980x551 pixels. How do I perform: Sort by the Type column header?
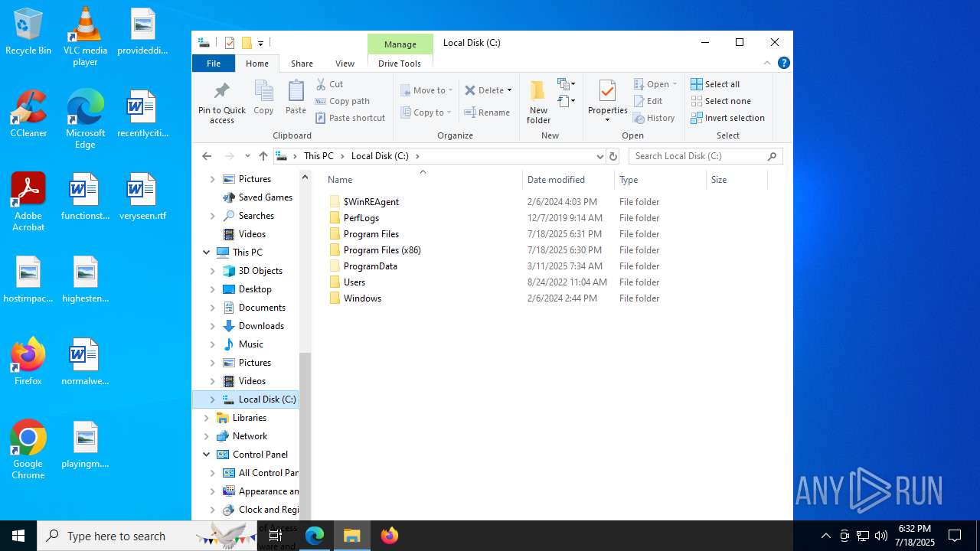[x=660, y=180]
